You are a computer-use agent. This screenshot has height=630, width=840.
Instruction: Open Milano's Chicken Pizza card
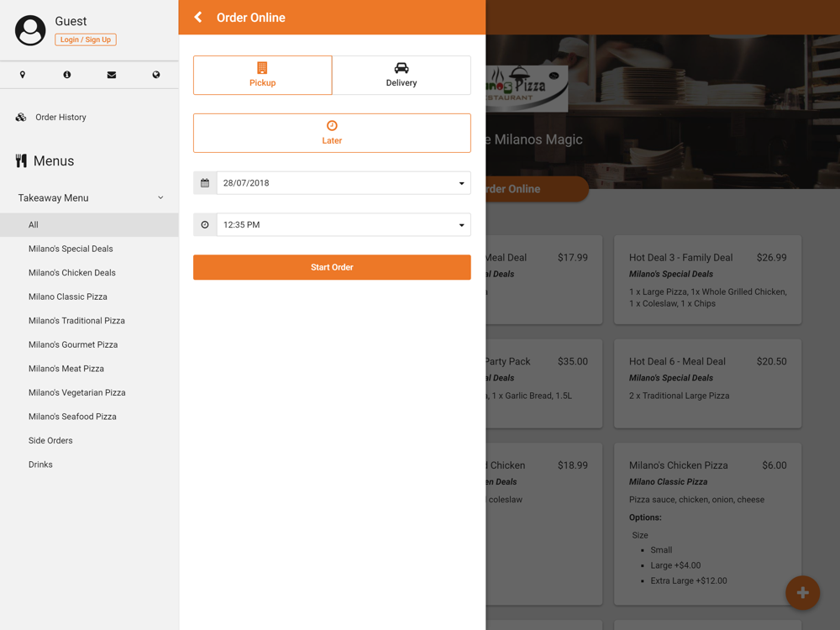coord(707,524)
